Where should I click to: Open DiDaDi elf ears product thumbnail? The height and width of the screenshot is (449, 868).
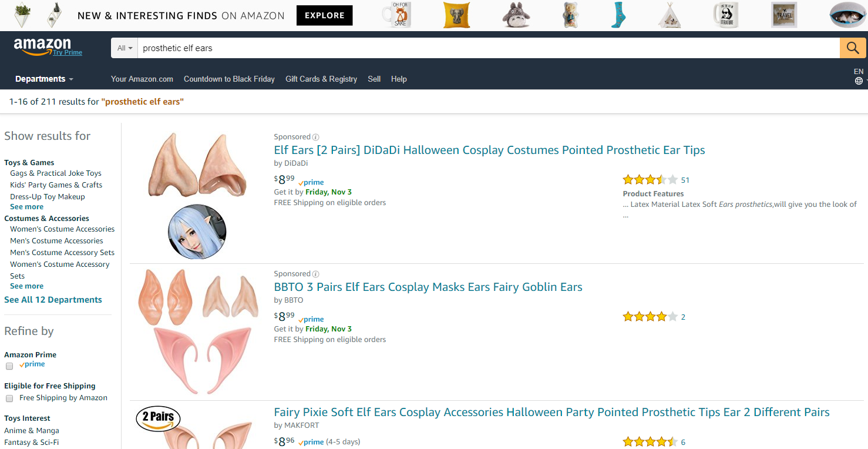197,166
